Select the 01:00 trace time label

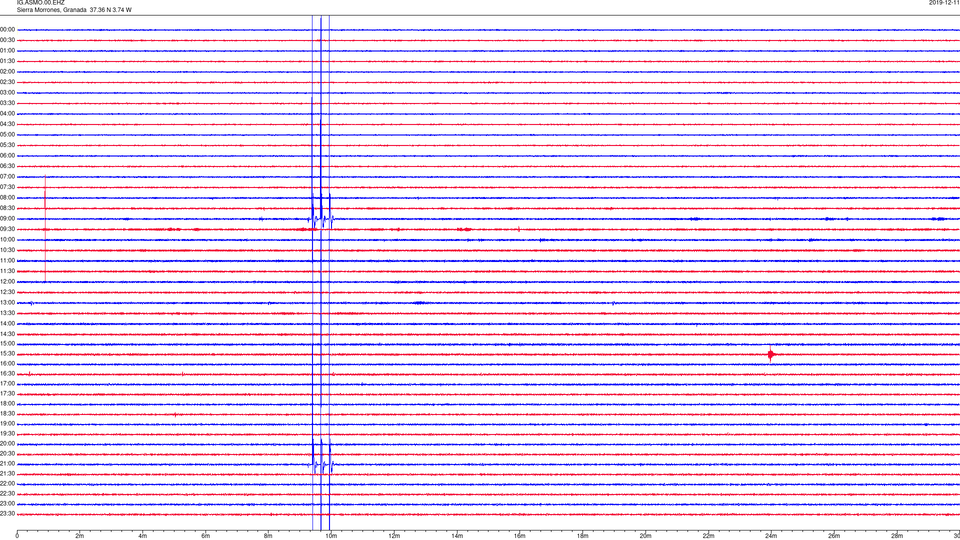(7, 51)
